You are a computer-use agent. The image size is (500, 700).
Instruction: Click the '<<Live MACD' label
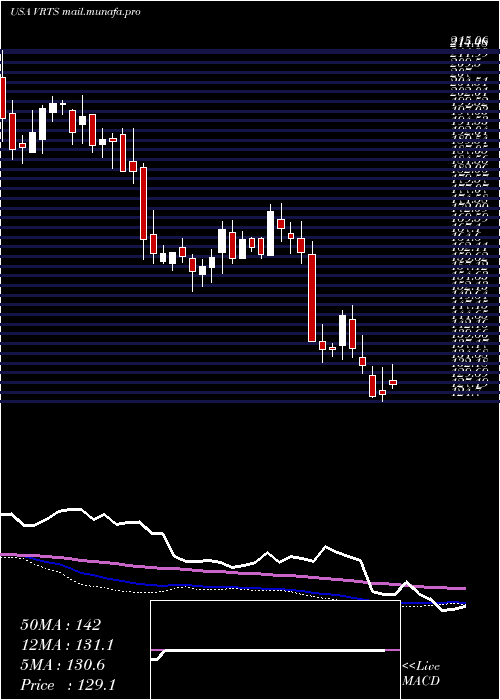click(x=421, y=673)
